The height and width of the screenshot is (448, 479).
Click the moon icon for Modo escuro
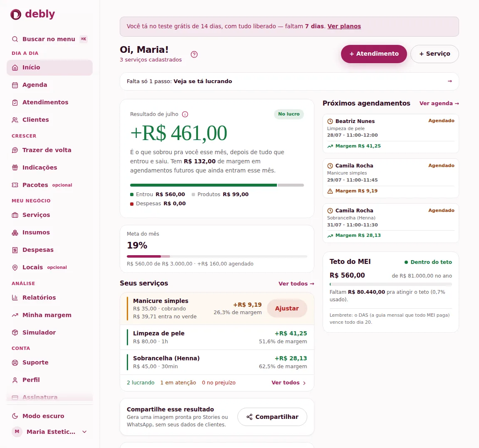pyautogui.click(x=15, y=416)
